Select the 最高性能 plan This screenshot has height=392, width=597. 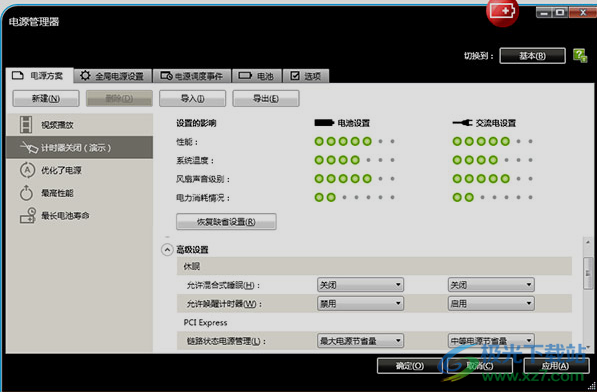pyautogui.click(x=79, y=193)
